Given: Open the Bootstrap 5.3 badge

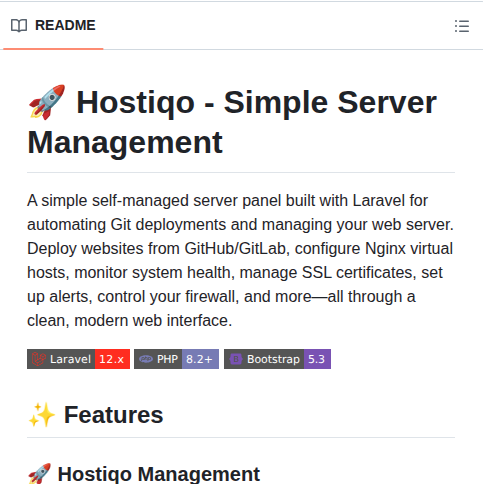Looking at the screenshot, I should 277,359.
